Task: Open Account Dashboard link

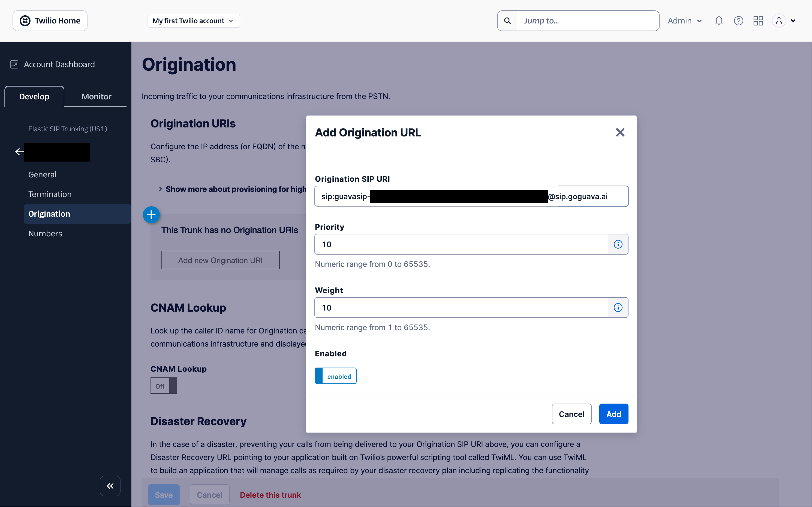Action: click(59, 64)
